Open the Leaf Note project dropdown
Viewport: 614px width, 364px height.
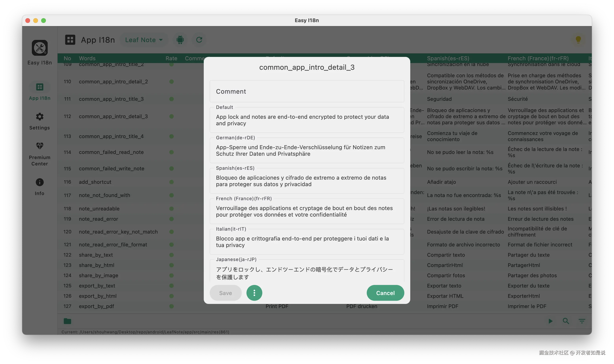(x=144, y=40)
